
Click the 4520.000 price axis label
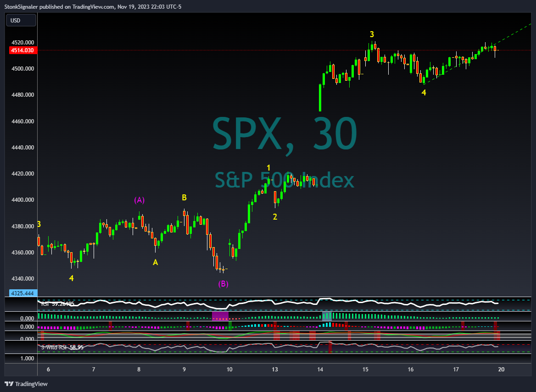point(23,43)
